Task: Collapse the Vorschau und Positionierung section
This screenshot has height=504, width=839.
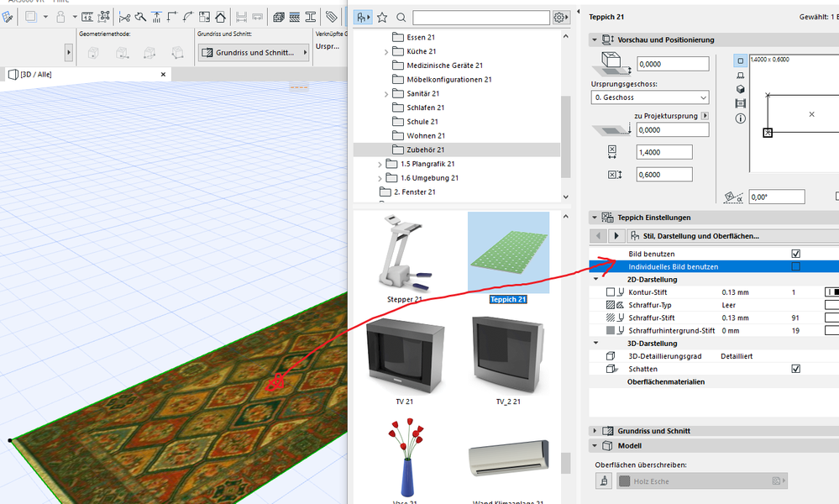Action: click(x=595, y=39)
